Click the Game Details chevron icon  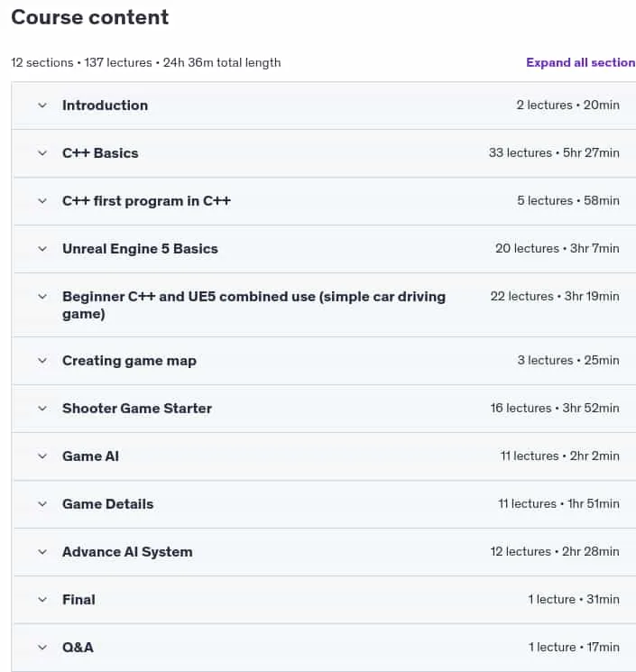pos(42,504)
